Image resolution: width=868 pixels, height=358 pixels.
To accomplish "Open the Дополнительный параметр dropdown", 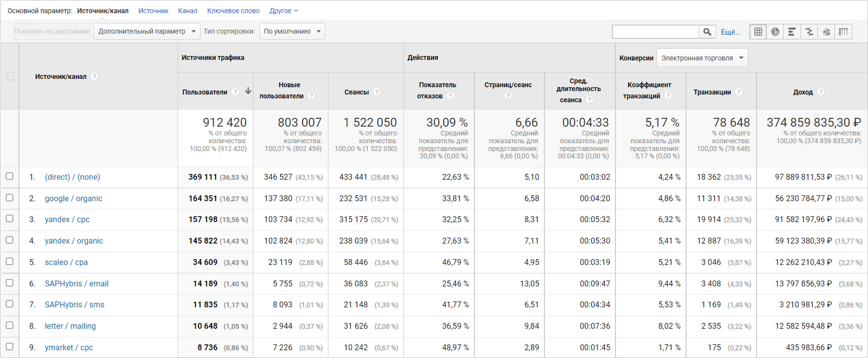I will (147, 31).
